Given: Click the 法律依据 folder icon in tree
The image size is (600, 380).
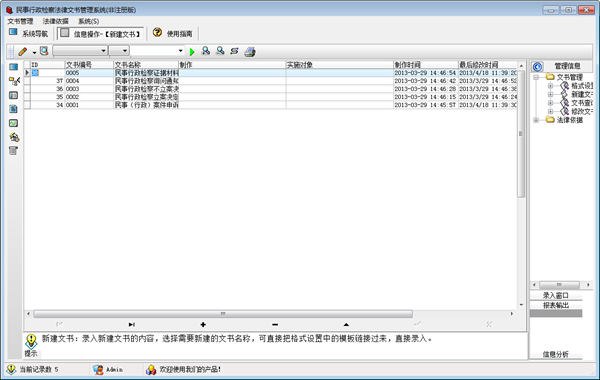Looking at the screenshot, I should click(x=550, y=120).
